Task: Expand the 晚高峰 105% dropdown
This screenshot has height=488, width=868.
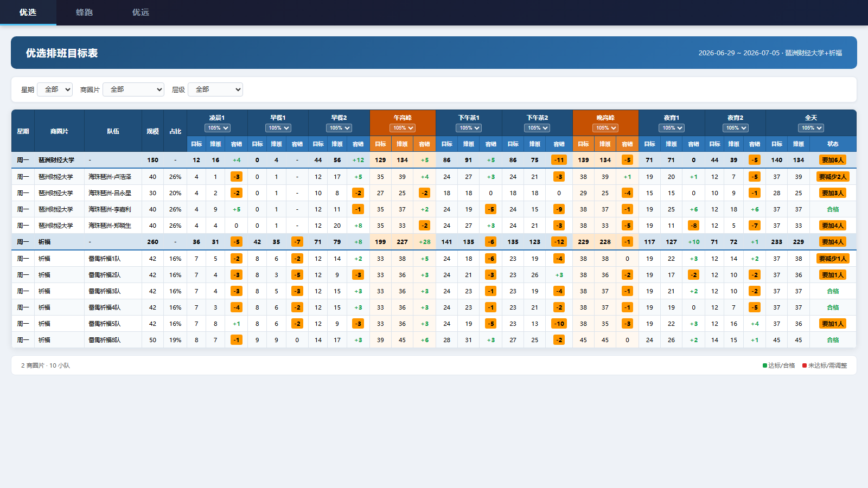Action: tap(605, 128)
